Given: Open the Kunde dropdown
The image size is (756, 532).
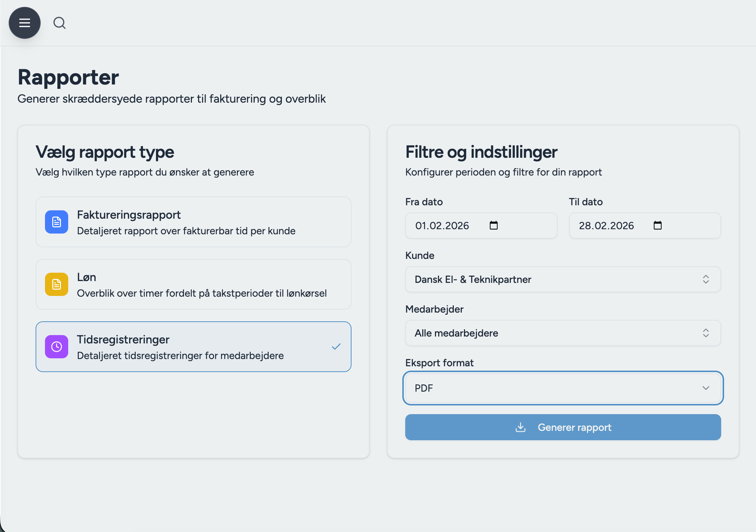Looking at the screenshot, I should [563, 280].
